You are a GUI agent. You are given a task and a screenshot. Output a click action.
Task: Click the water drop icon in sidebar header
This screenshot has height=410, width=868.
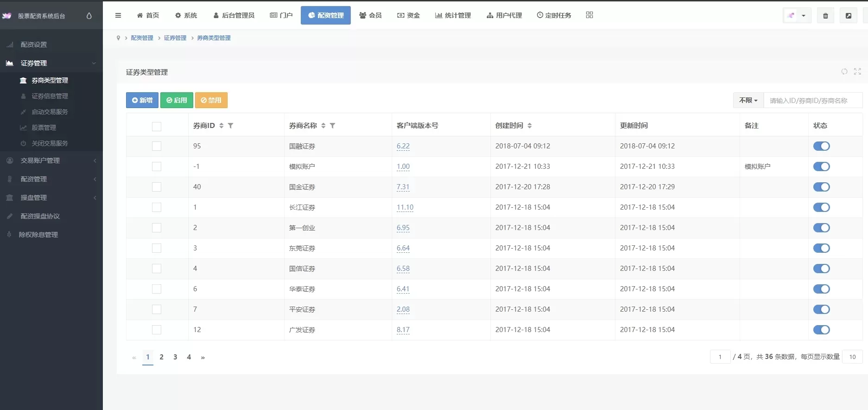pyautogui.click(x=89, y=16)
